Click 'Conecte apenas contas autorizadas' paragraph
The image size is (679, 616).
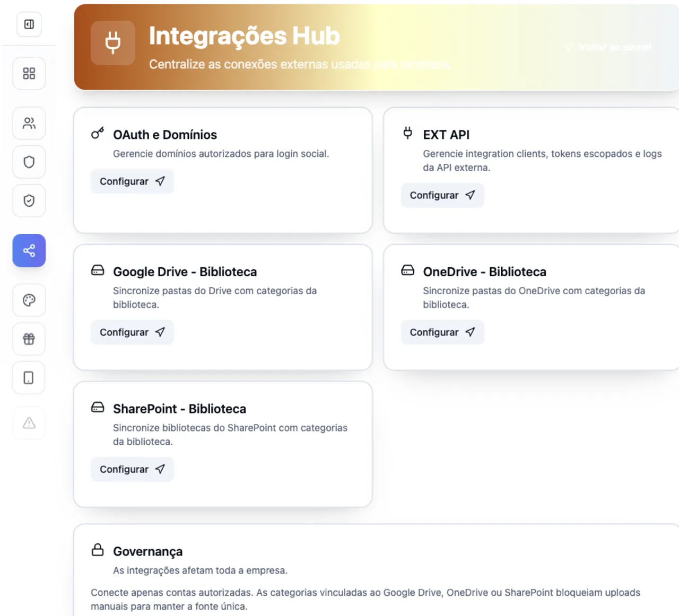click(x=365, y=600)
